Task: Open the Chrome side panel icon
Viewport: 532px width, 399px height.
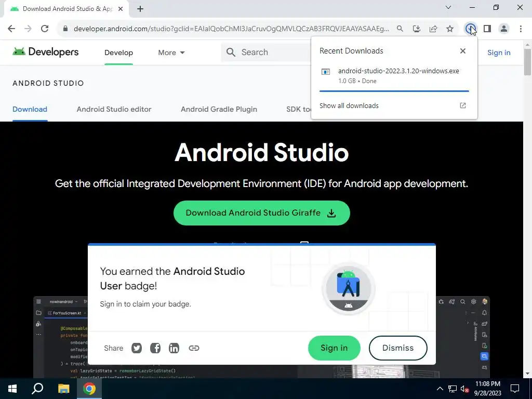Action: pos(487,29)
